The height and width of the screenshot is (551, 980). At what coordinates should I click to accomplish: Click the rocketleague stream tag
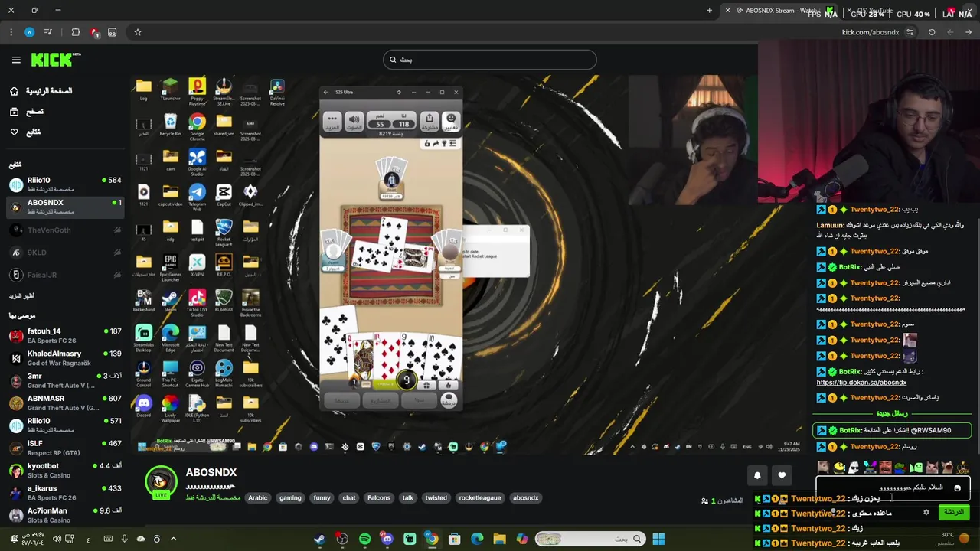click(480, 497)
